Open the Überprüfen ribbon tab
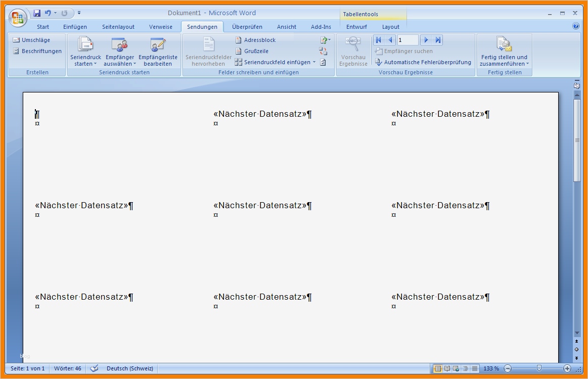This screenshot has width=588, height=379. (x=247, y=27)
